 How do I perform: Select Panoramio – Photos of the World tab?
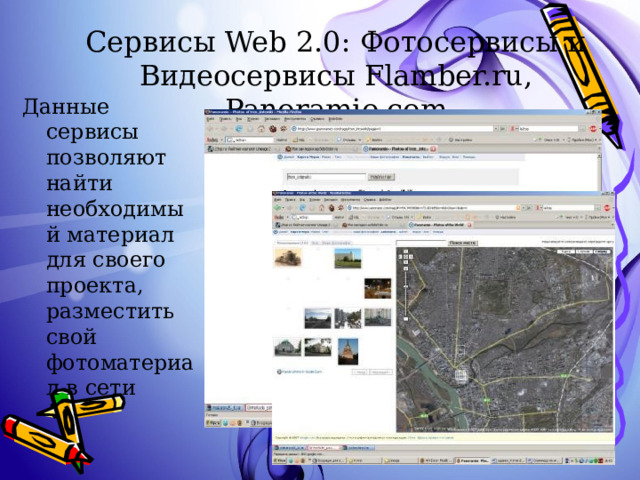[440, 225]
